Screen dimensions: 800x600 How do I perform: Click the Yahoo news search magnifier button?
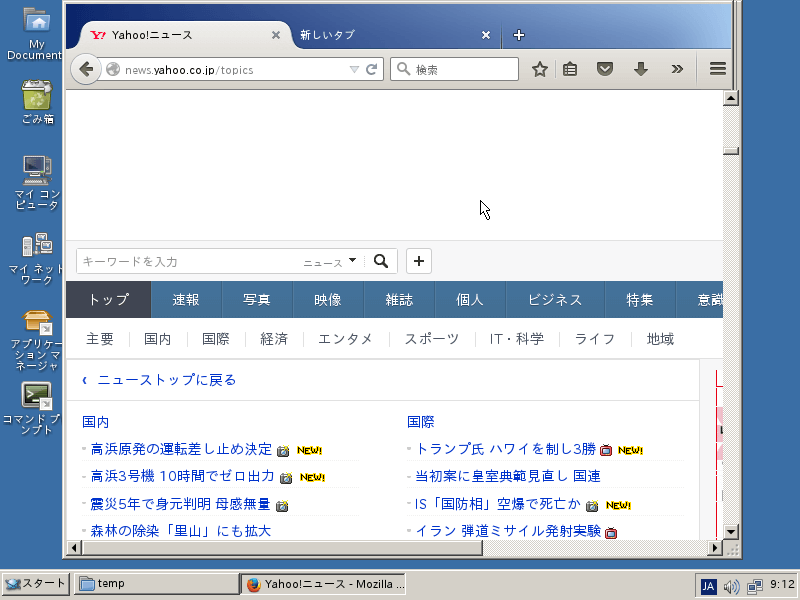[381, 261]
